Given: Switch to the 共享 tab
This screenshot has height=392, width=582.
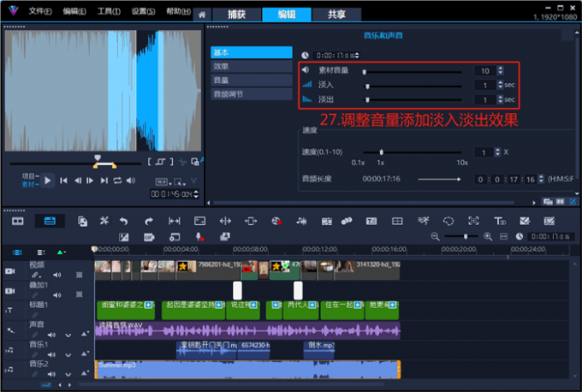Looking at the screenshot, I should pos(336,15).
